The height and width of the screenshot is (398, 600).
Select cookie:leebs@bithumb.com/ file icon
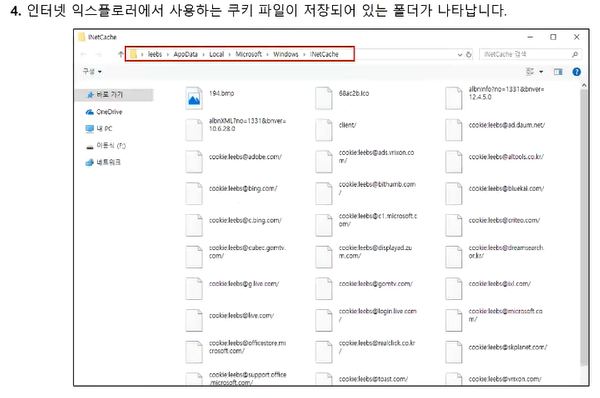pos(324,193)
